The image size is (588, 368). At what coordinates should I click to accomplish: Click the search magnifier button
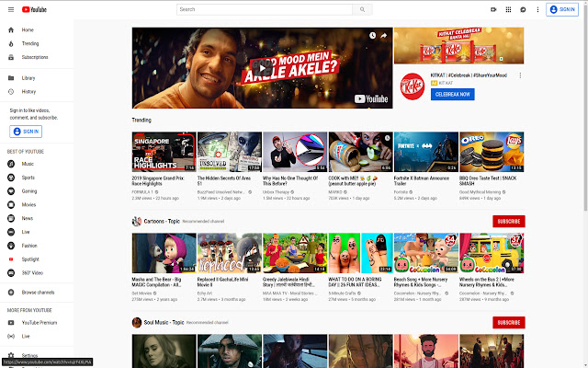[362, 9]
